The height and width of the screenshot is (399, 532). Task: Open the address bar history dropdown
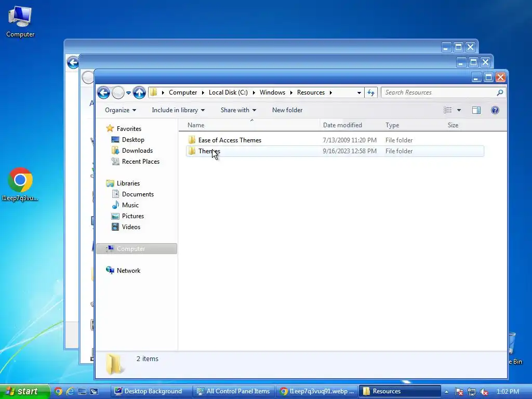[359, 92]
